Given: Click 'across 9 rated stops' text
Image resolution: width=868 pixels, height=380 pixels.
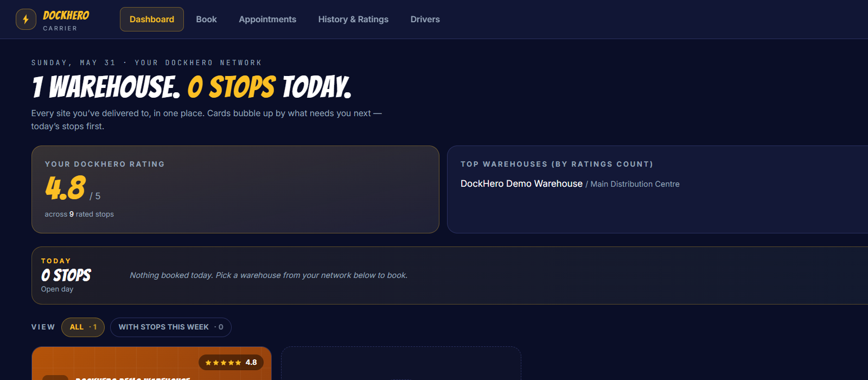Looking at the screenshot, I should click(79, 214).
